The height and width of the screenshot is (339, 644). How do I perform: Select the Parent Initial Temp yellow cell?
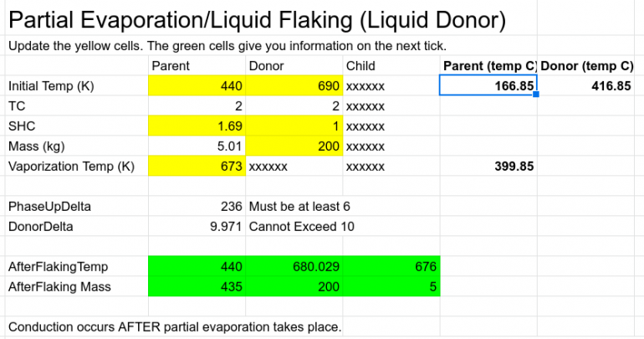click(197, 86)
